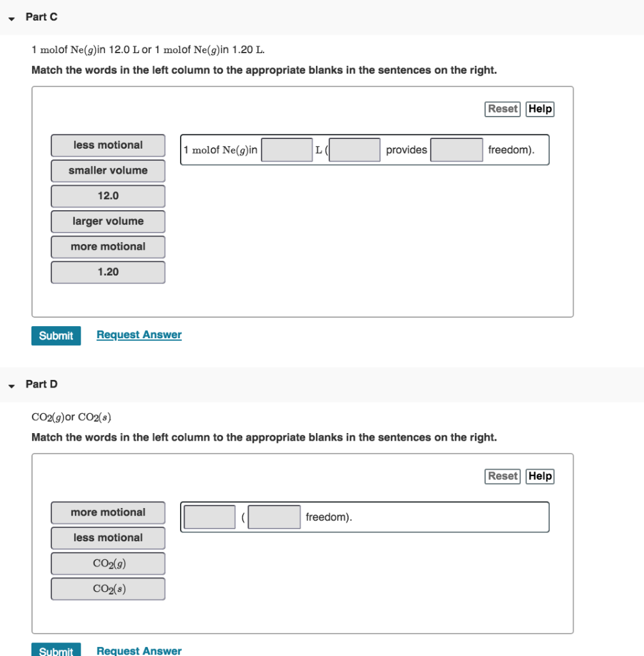Image resolution: width=644 pixels, height=656 pixels.
Task: Select the 'larger volume' word tile
Action: point(108,221)
